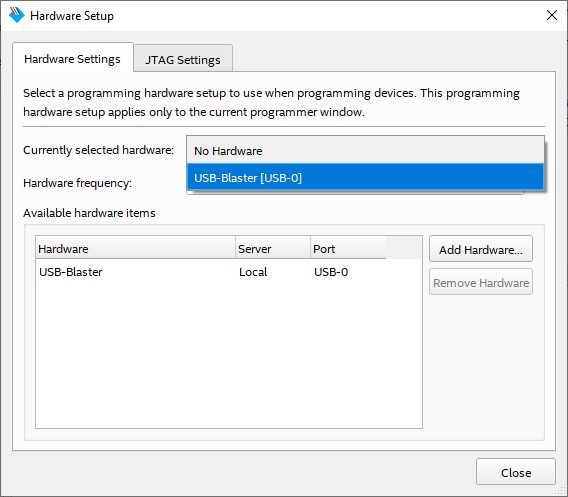Select No Hardware in the dropdown list
The height and width of the screenshot is (497, 568).
coord(366,150)
